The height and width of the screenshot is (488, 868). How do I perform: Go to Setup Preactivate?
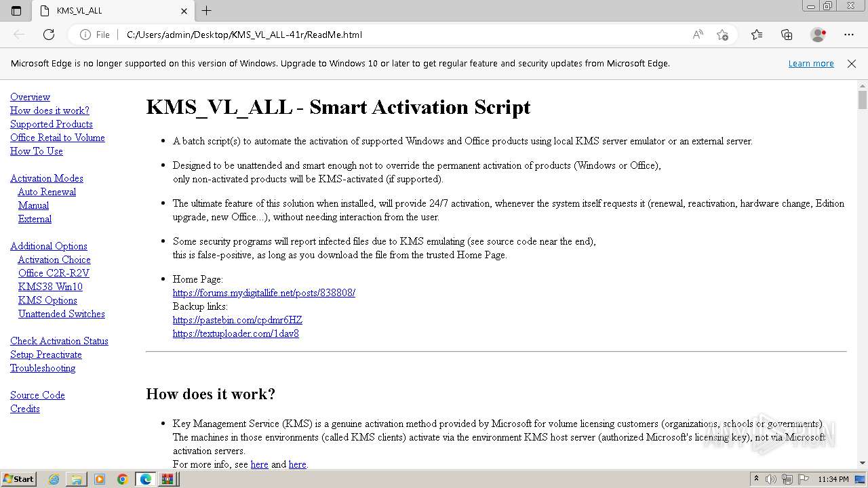(x=45, y=354)
